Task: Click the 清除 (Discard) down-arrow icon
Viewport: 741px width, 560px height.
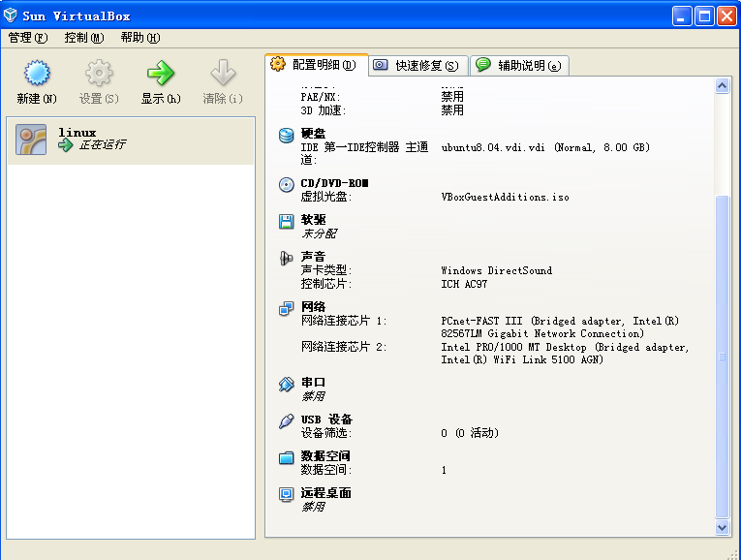Action: pos(223,74)
